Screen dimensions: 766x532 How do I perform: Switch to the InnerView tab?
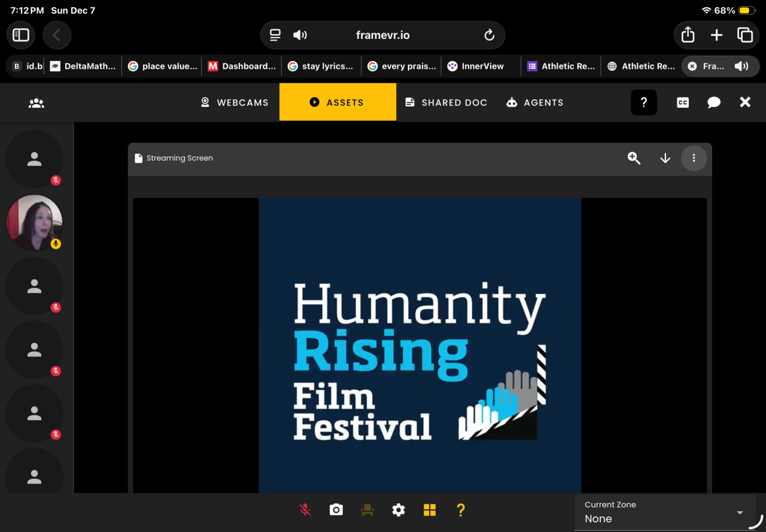pyautogui.click(x=482, y=66)
